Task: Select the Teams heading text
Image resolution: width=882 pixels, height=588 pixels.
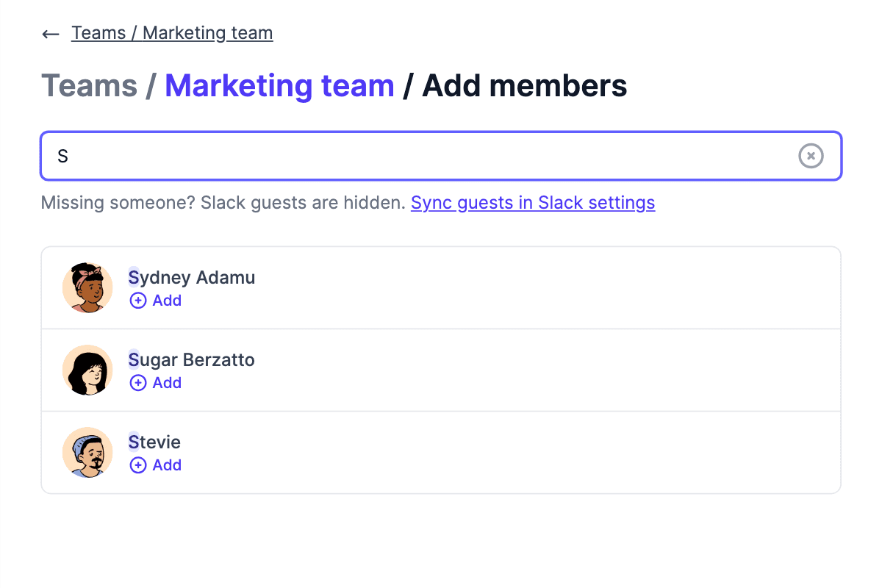Action: (90, 86)
